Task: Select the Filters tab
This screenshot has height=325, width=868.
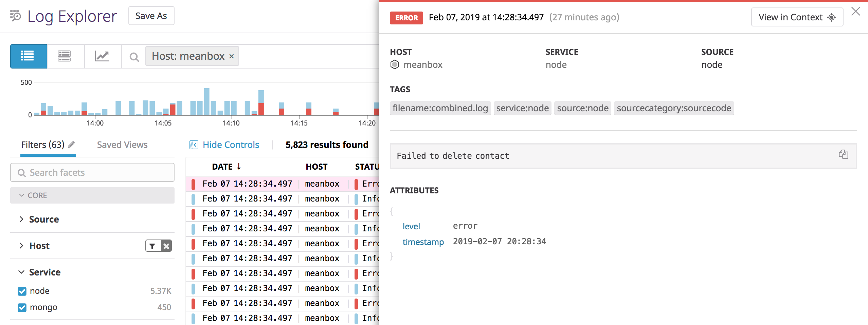Action: (x=43, y=144)
